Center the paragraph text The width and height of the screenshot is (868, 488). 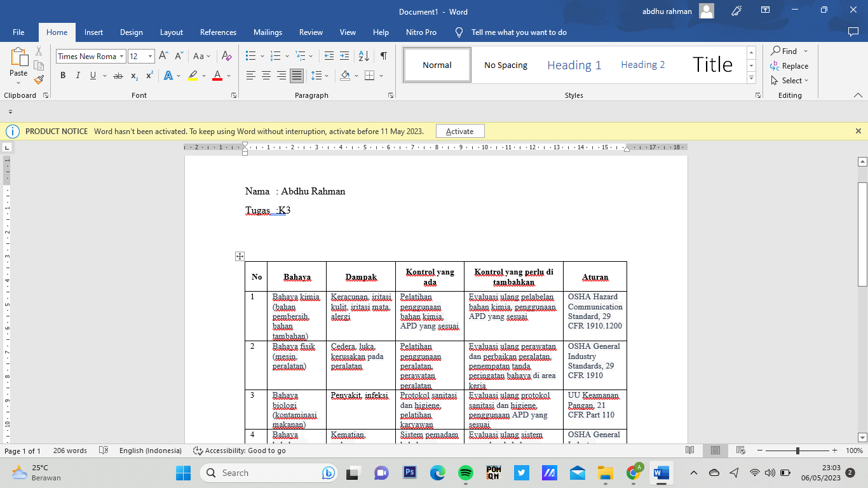[x=266, y=76]
